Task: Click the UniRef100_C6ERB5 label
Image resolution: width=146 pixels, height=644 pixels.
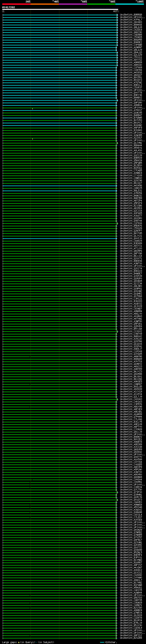Action: tap(131, 35)
